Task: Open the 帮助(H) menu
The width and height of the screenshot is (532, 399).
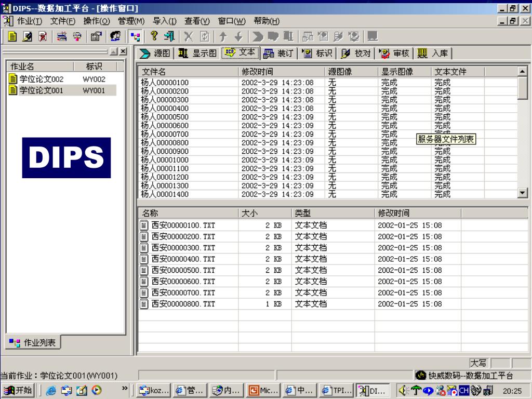Action: point(267,21)
